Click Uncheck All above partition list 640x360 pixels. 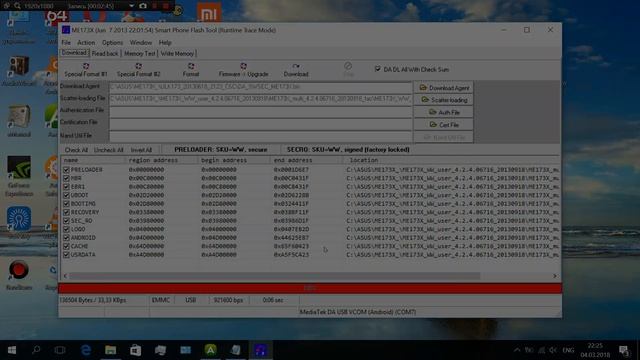click(x=108, y=150)
